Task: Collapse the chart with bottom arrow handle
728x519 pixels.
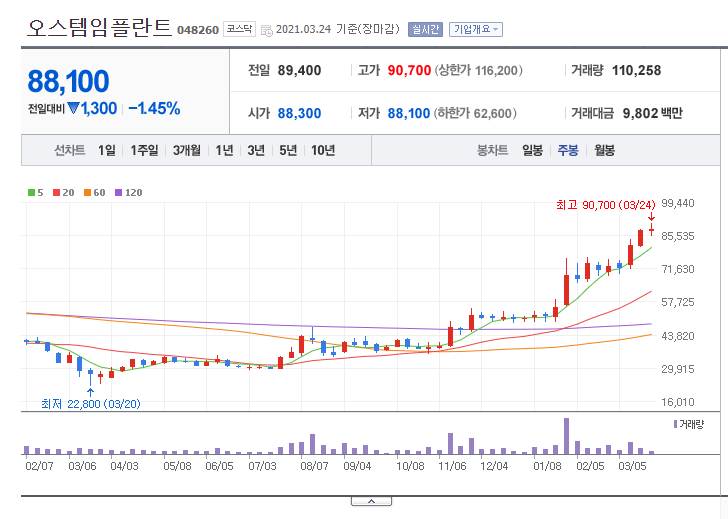Action: 371,501
